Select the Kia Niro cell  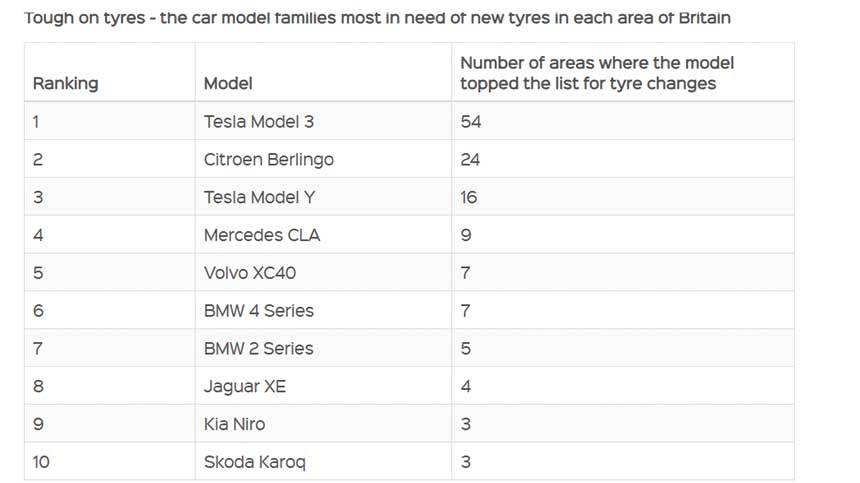[x=235, y=424]
